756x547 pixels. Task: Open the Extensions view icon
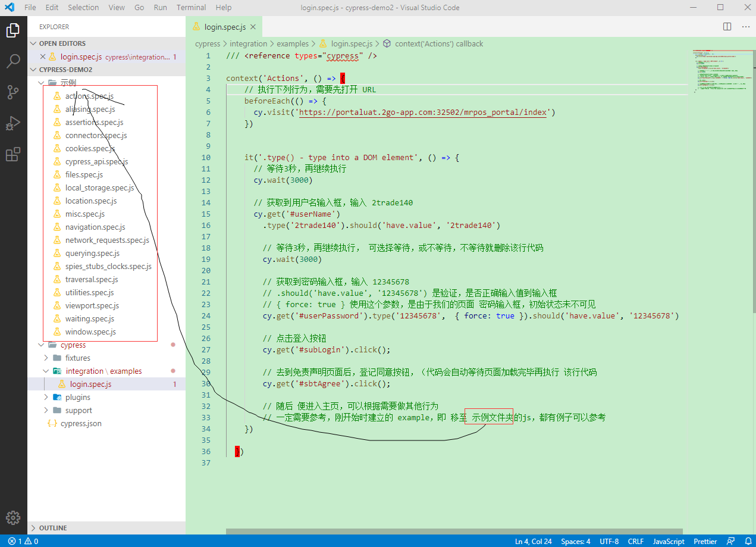13,155
